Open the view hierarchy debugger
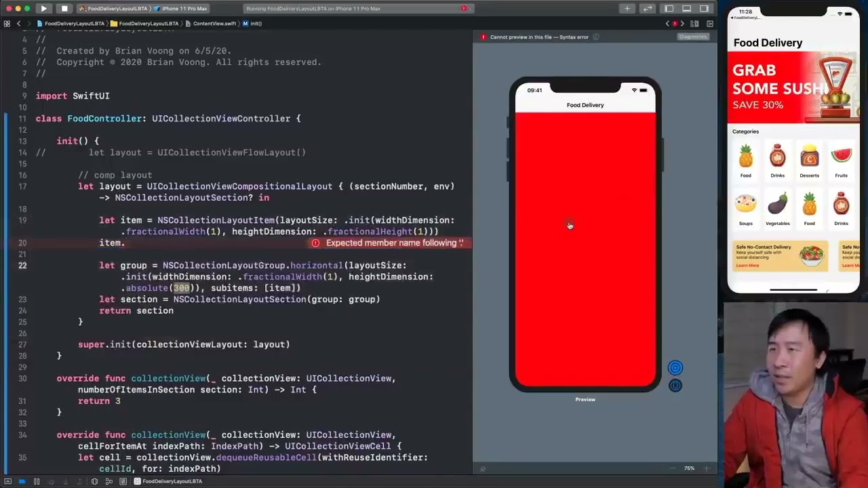 pyautogui.click(x=94, y=481)
